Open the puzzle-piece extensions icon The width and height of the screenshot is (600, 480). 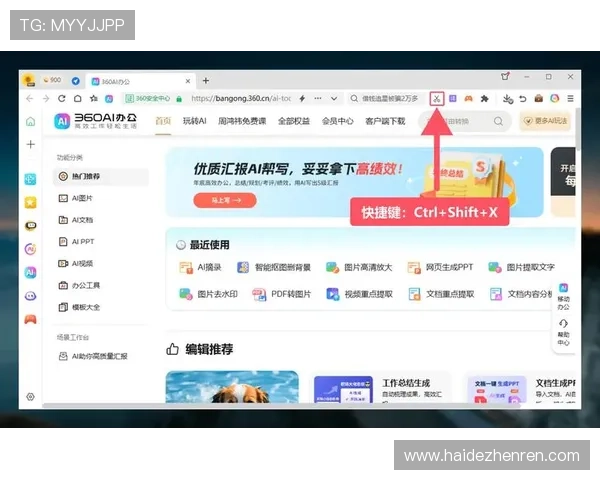tap(485, 99)
